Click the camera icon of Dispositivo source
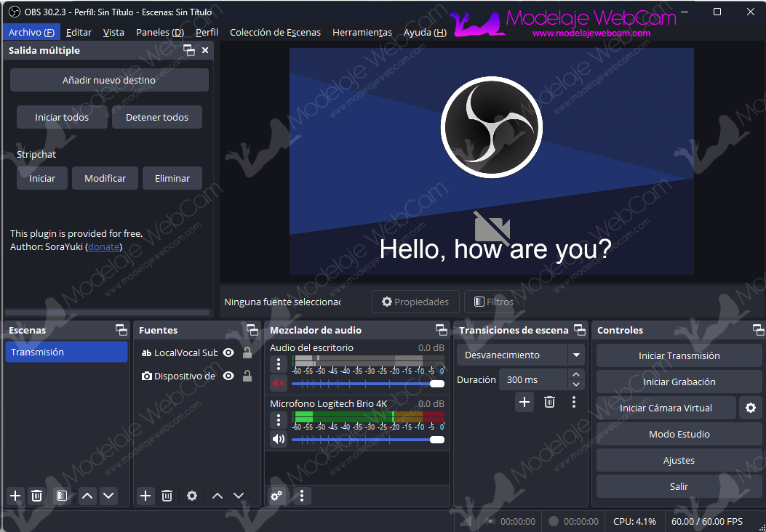 [146, 376]
